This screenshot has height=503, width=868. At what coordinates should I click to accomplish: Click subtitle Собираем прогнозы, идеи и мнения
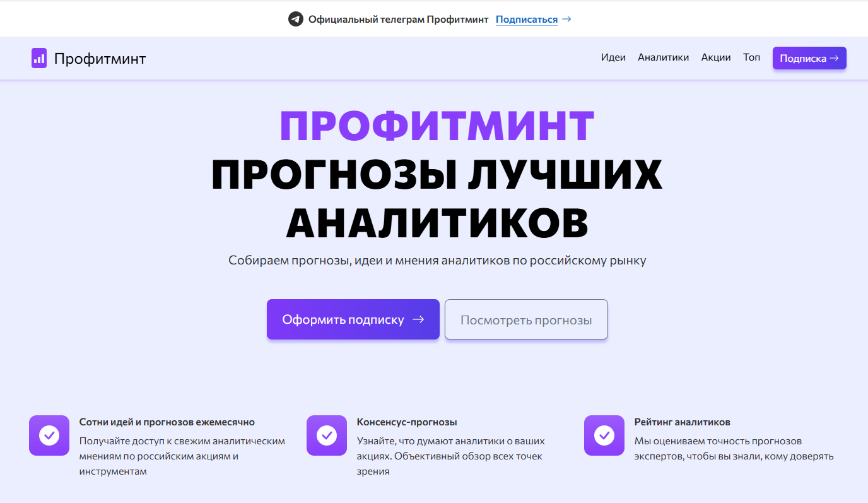coord(437,260)
